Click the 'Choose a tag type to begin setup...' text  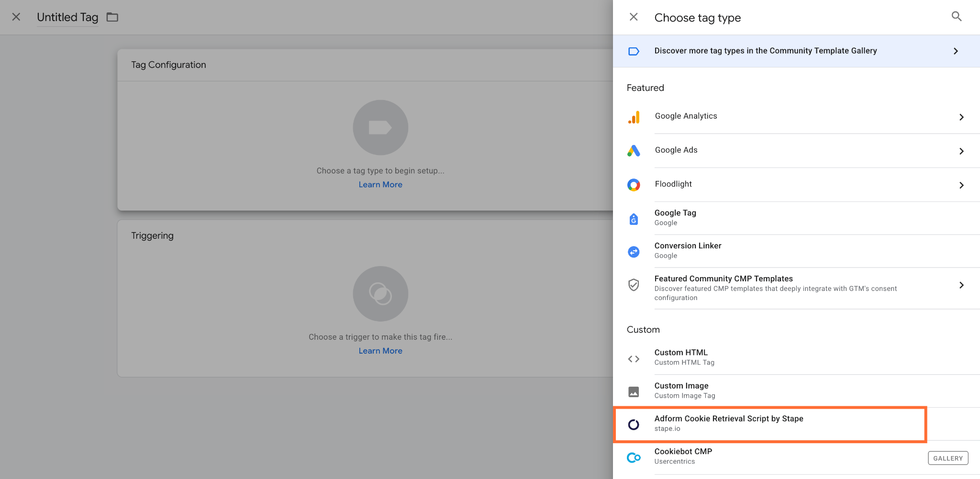[x=380, y=171]
